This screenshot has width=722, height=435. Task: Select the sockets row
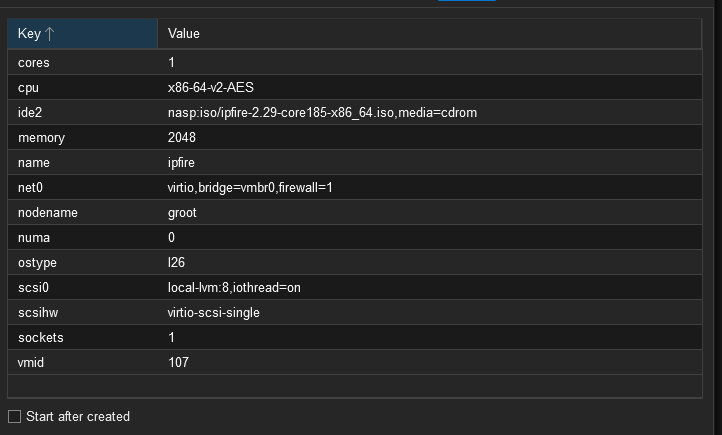coord(355,337)
